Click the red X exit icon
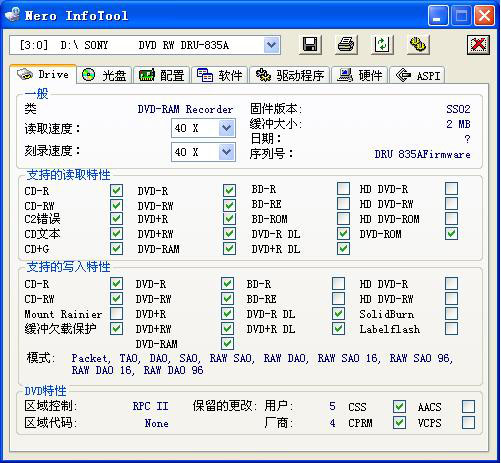This screenshot has height=463, width=501. click(478, 44)
